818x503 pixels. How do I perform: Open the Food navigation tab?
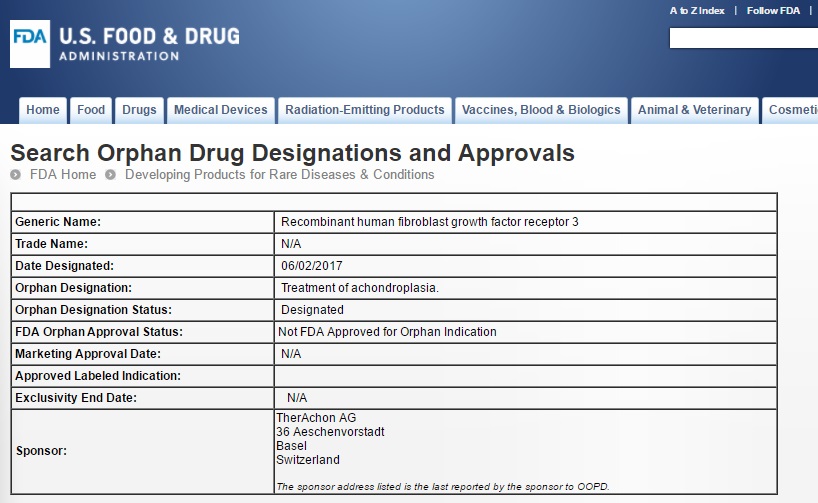pos(91,110)
